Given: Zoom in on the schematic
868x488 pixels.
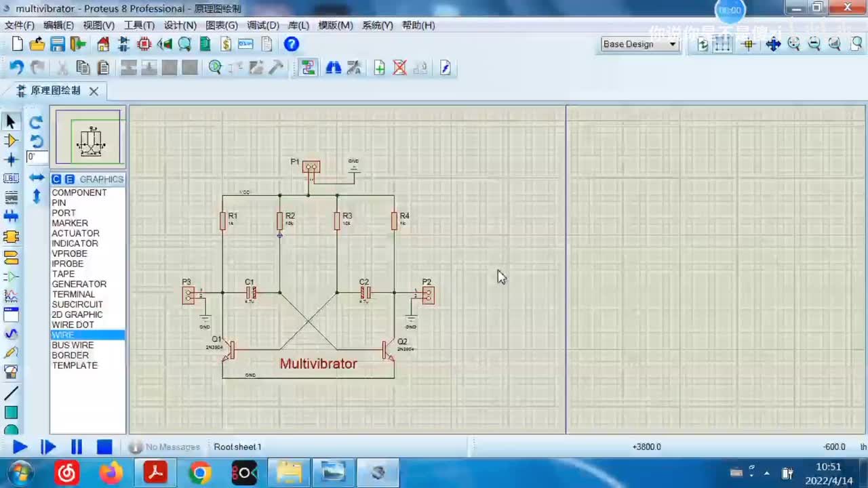Looking at the screenshot, I should [x=793, y=44].
